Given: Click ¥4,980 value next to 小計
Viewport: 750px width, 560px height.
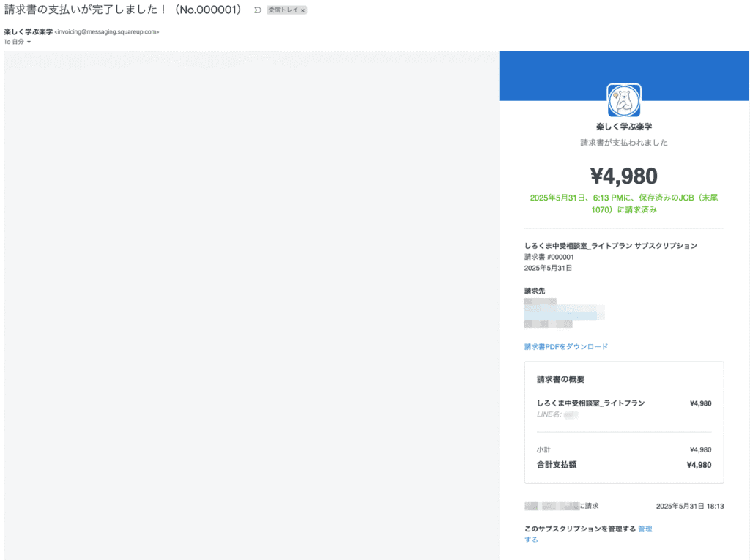Looking at the screenshot, I should 700,449.
